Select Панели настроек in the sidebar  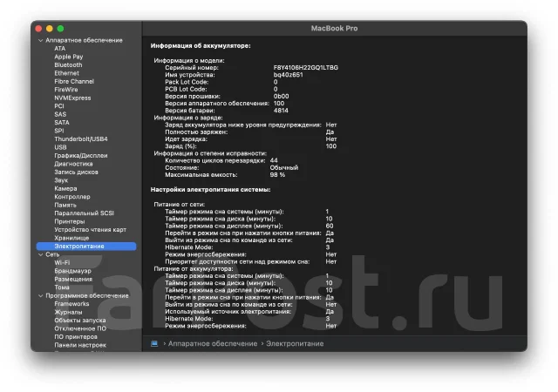(80, 345)
